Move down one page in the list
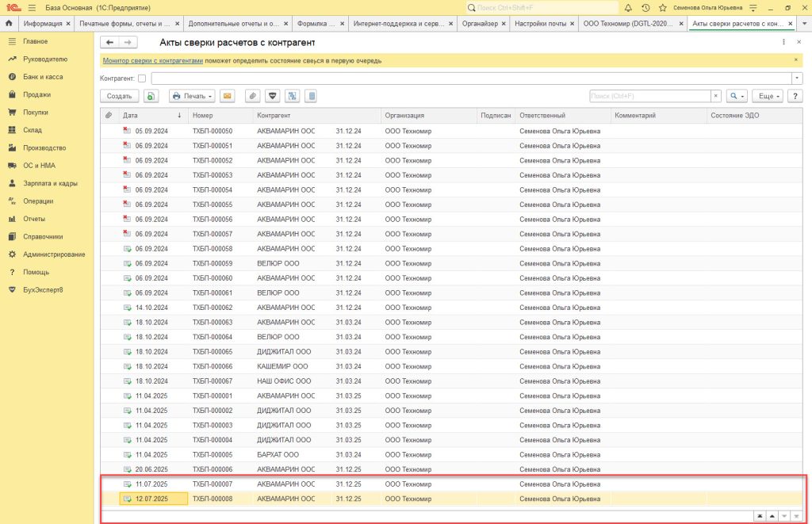Viewport: 812px width, 524px height. [784, 516]
